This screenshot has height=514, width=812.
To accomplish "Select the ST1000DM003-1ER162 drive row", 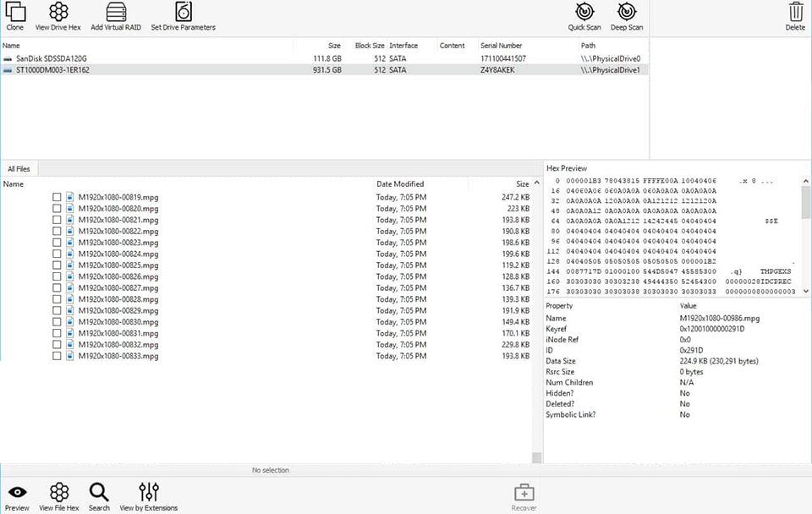I will (x=169, y=70).
